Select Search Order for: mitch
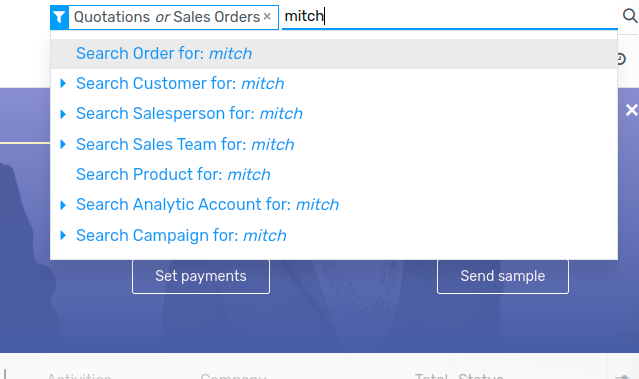Image resolution: width=639 pixels, height=379 pixels. tap(334, 53)
